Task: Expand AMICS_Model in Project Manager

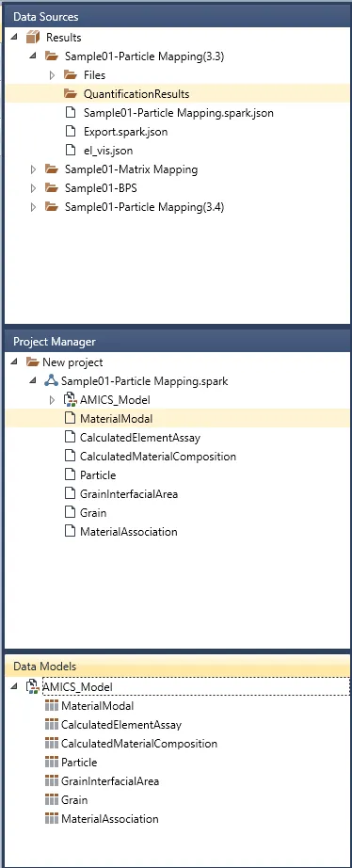Action: [53, 400]
